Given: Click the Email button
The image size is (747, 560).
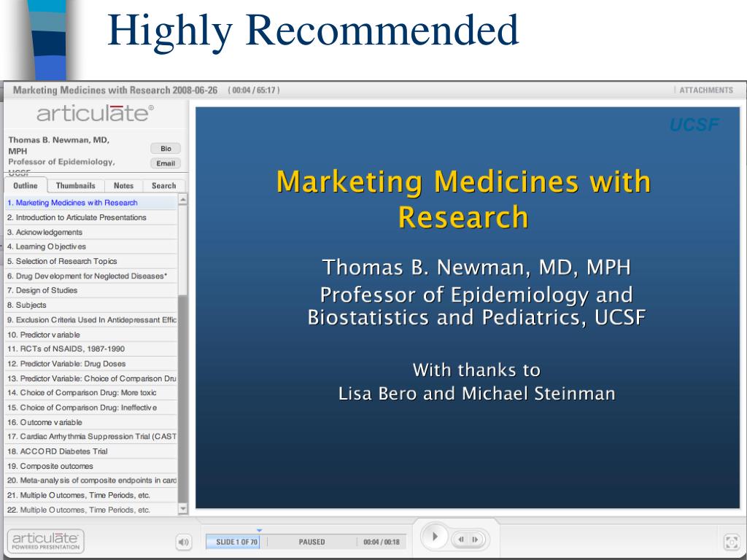Looking at the screenshot, I should click(166, 163).
